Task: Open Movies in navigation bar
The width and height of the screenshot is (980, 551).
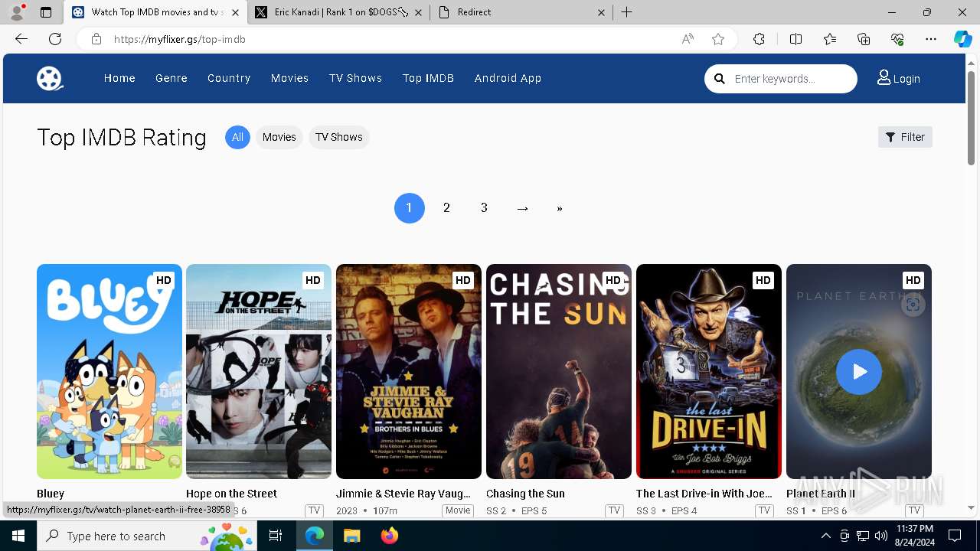Action: 289,78
